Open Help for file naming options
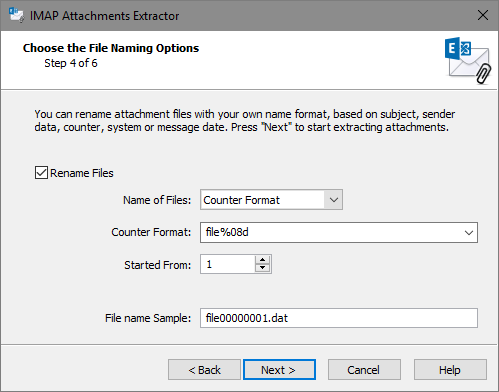Viewport: 499px width, 392px height. [x=450, y=370]
